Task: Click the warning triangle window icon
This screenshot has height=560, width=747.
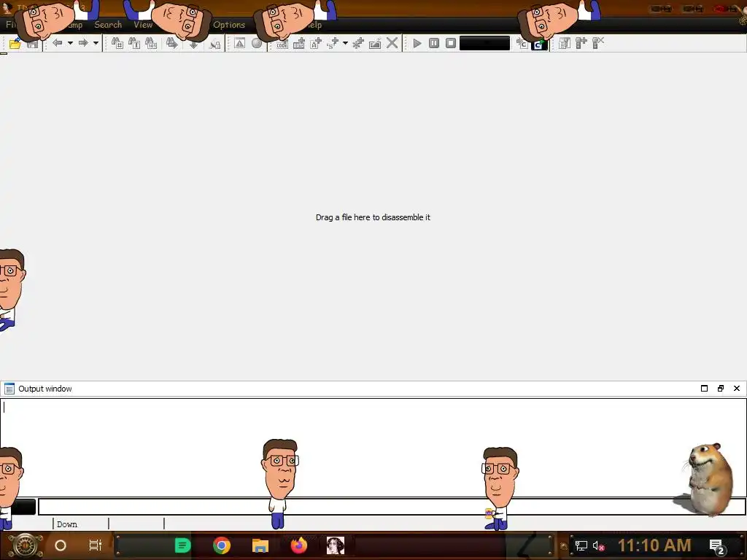Action: pyautogui.click(x=239, y=43)
